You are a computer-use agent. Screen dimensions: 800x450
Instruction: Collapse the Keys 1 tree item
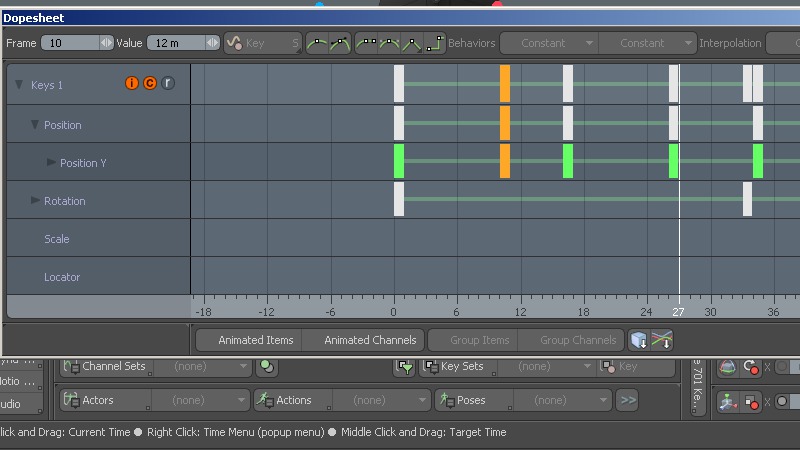pos(18,85)
